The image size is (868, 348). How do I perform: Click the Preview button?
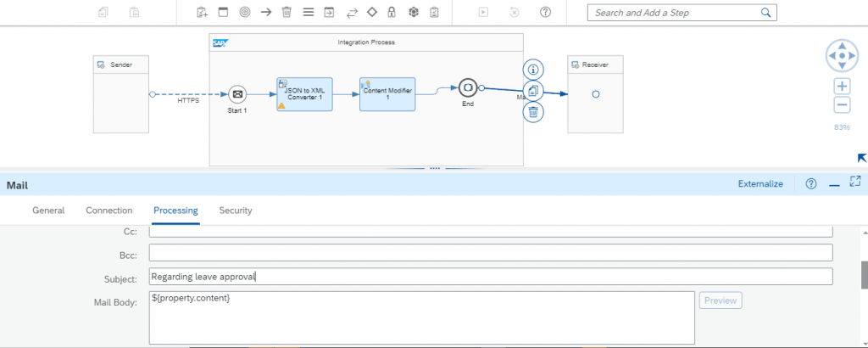(x=721, y=300)
